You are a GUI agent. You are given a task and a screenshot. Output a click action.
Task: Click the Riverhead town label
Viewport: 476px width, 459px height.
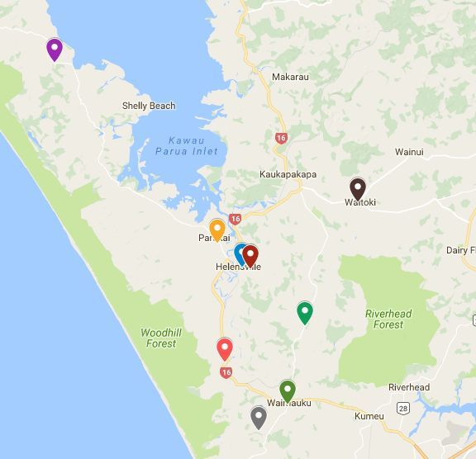pyautogui.click(x=409, y=387)
